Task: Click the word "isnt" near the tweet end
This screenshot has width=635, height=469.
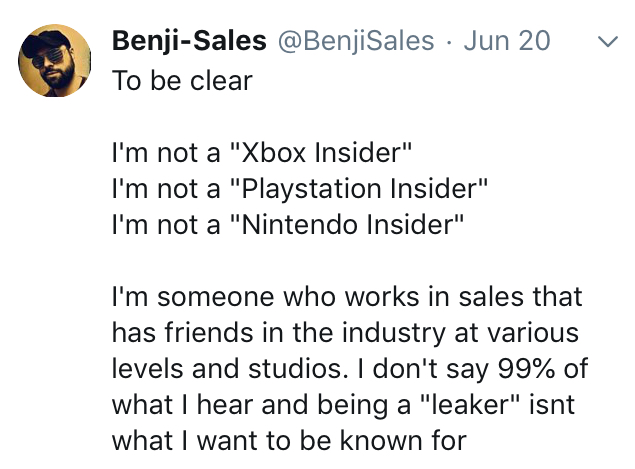Action: pyautogui.click(x=552, y=405)
